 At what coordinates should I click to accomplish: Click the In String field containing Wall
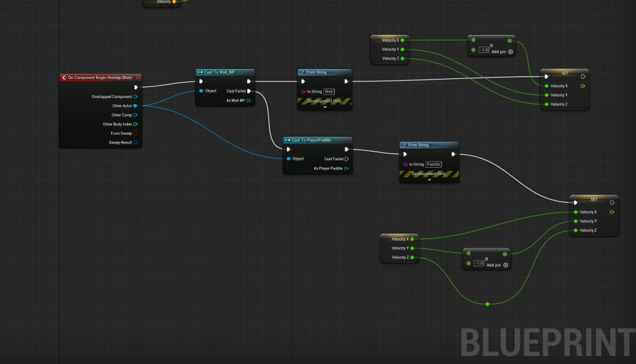[329, 92]
